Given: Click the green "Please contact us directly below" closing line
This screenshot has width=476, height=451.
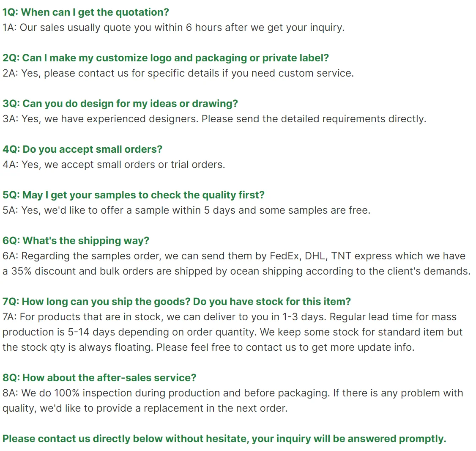Looking at the screenshot, I should tap(224, 439).
